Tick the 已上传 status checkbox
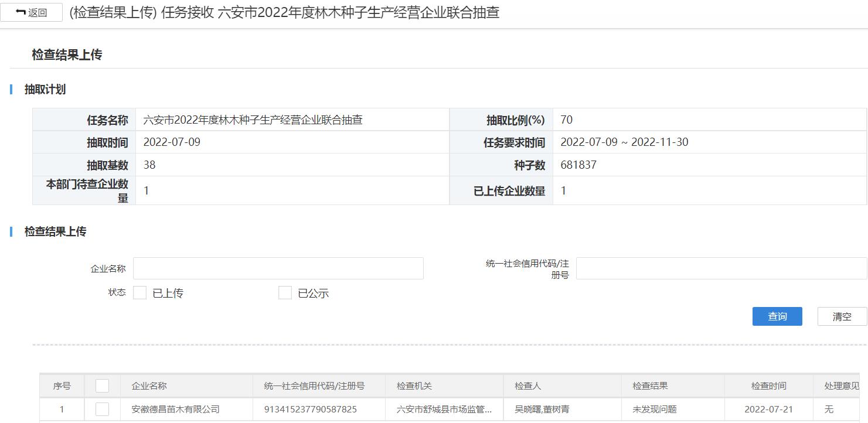Screen dimensions: 868x423 pos(139,293)
